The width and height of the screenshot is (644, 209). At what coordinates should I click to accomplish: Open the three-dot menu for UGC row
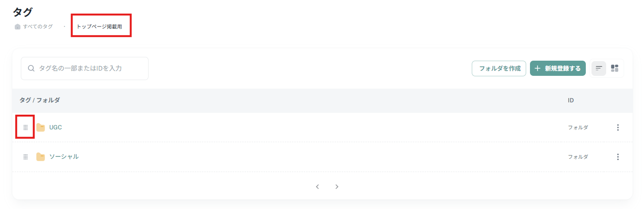point(618,127)
